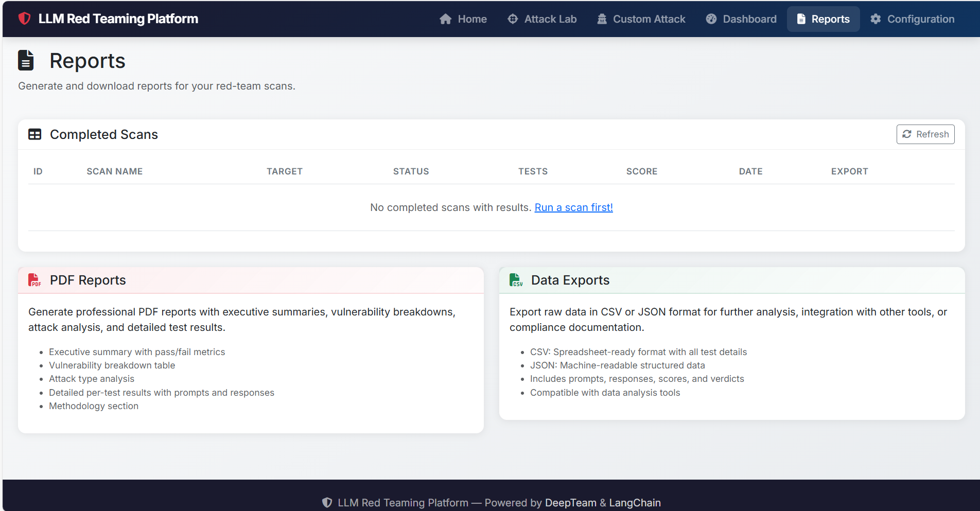Click the SCAN NAME column header
This screenshot has height=511, width=980.
tap(115, 171)
